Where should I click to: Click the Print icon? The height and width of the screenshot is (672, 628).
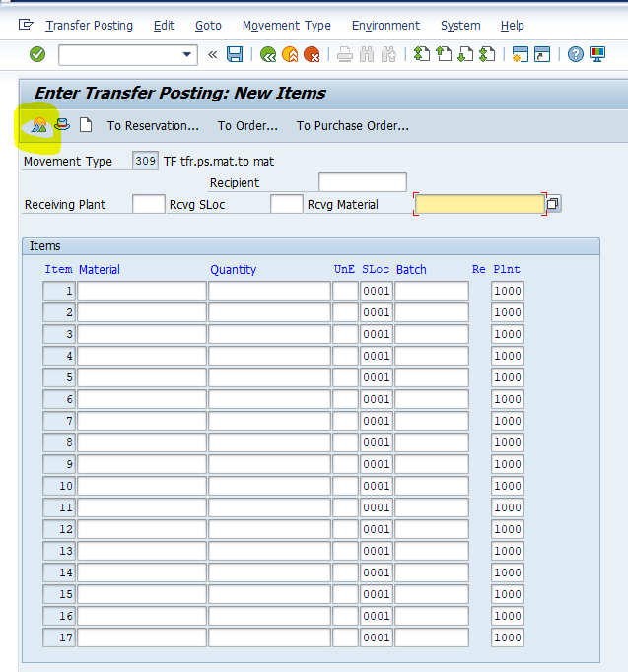(x=345, y=54)
